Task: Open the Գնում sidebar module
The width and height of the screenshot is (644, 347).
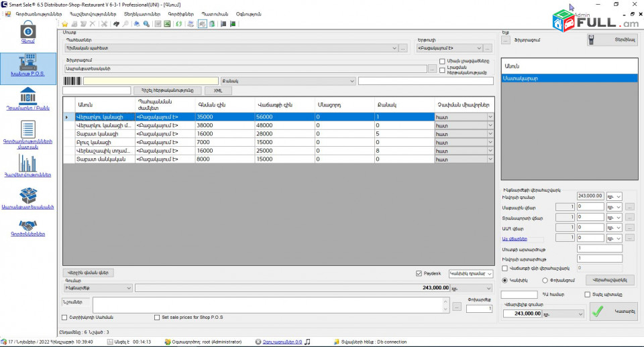Action: pyautogui.click(x=28, y=32)
